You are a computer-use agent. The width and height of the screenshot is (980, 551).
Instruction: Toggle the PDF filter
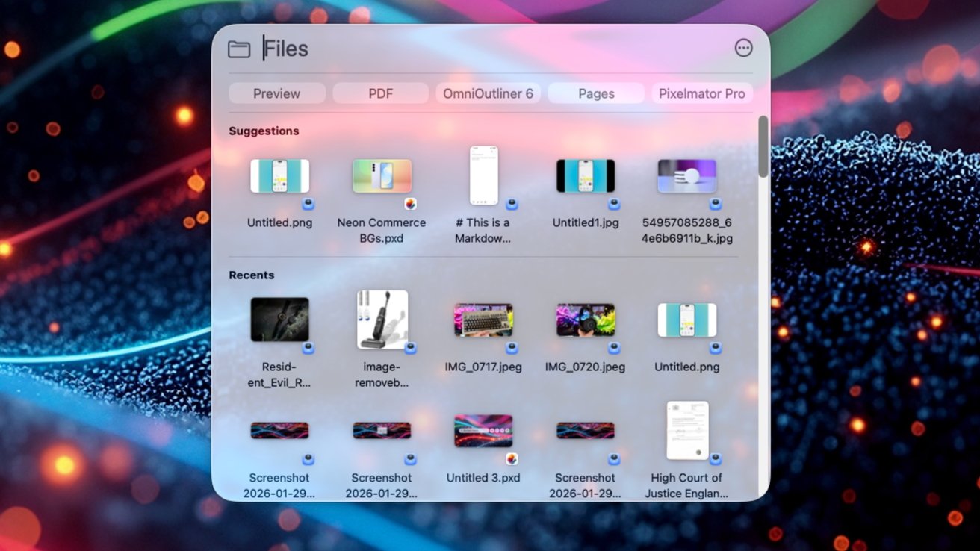[380, 93]
